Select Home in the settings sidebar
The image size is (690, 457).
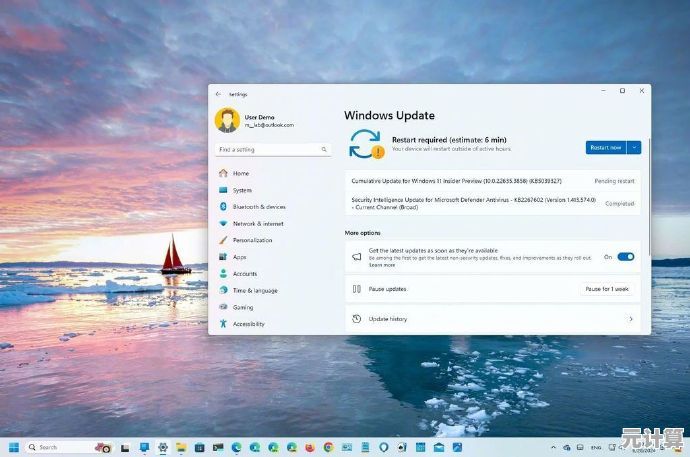(240, 173)
